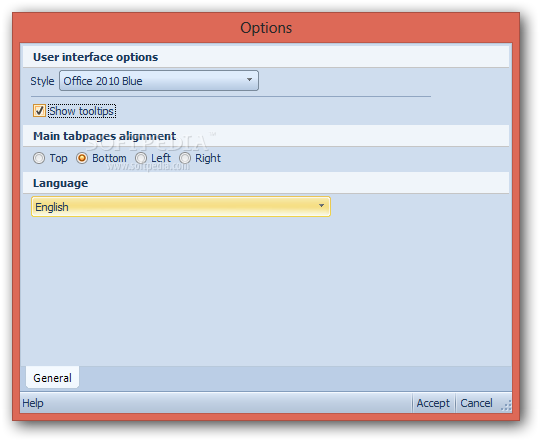Click the Cancel button
The image size is (540, 441).
[476, 403]
